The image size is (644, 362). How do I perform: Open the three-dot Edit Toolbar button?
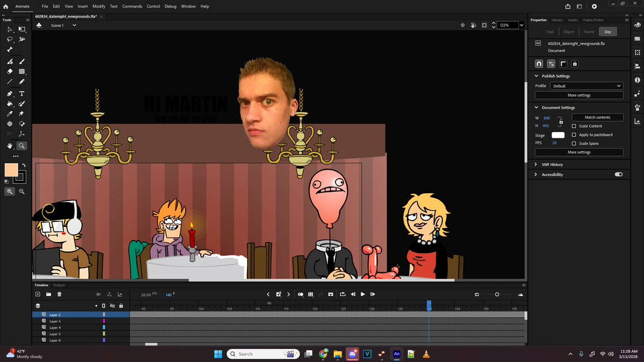click(x=16, y=156)
